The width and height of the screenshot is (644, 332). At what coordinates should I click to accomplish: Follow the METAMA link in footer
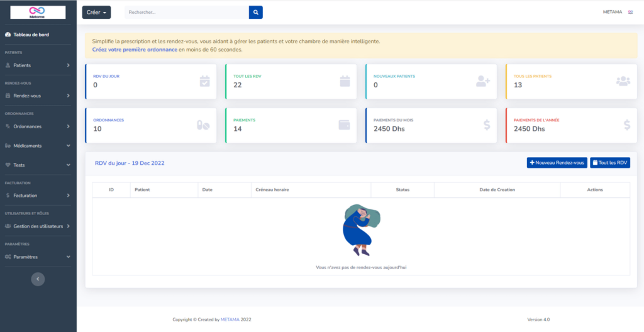pos(230,319)
